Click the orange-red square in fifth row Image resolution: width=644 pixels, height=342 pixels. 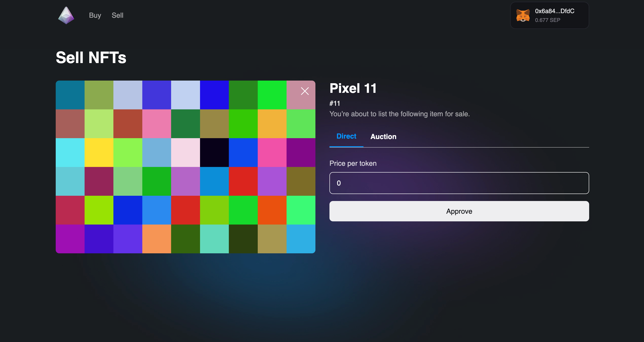pos(272,210)
